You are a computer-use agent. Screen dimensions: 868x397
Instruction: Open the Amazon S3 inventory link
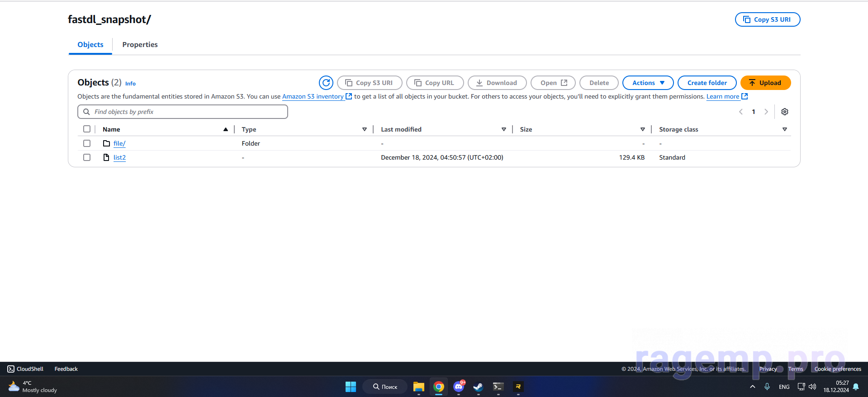[x=313, y=96]
